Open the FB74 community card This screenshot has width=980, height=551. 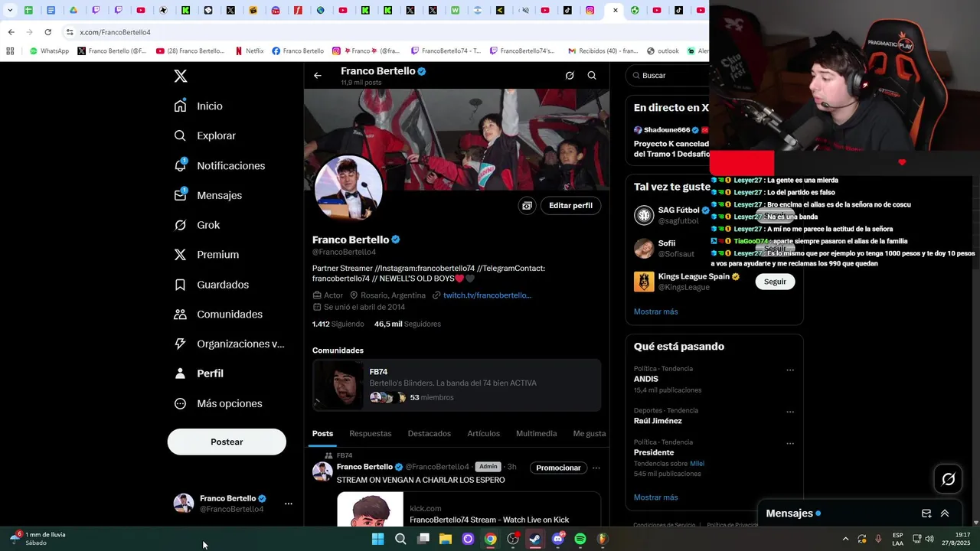[456, 386]
